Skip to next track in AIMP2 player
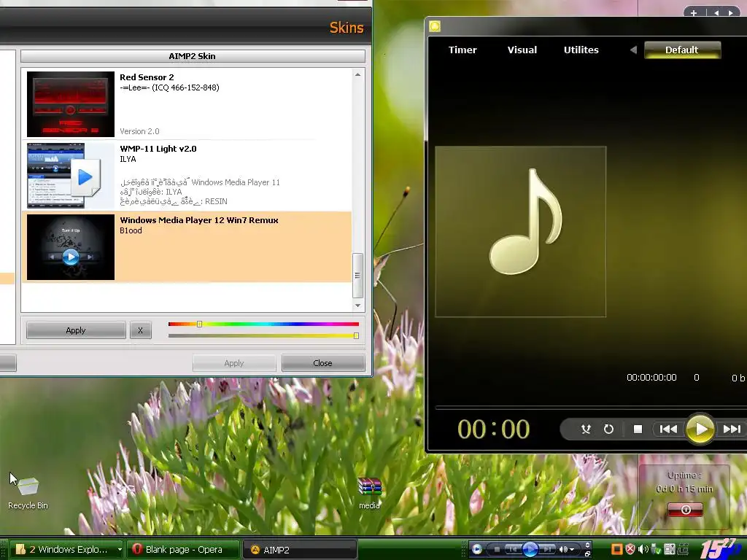This screenshot has width=747, height=560. click(x=732, y=429)
